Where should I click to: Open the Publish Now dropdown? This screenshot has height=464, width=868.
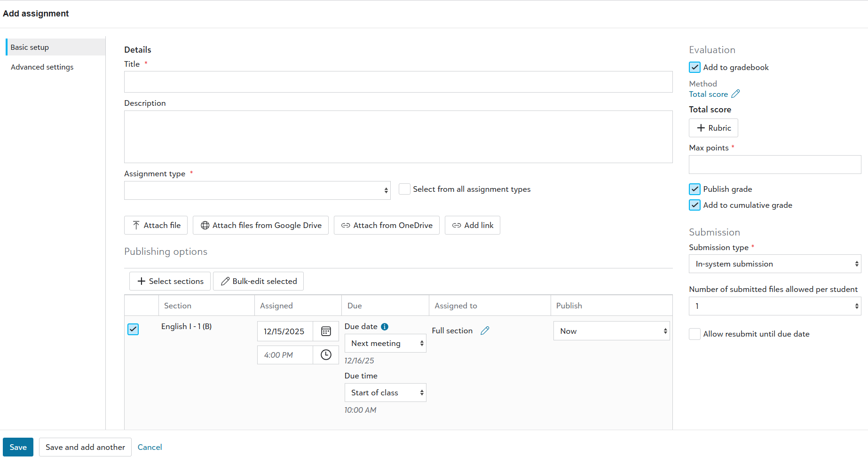coord(611,331)
